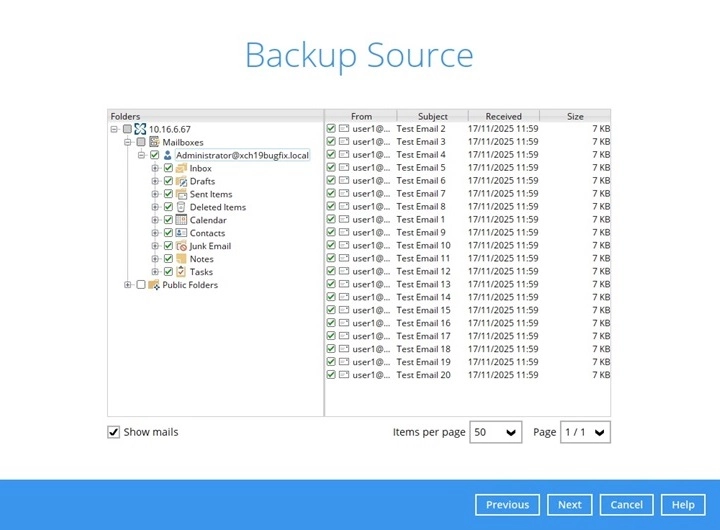Expand the Public Folders node
The width and height of the screenshot is (720, 530).
[x=128, y=285]
